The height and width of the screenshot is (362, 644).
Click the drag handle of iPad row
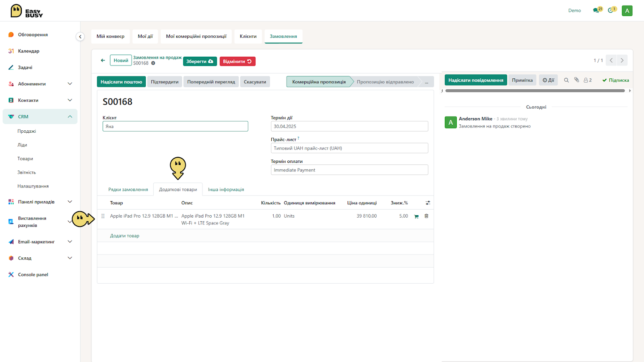point(103,216)
